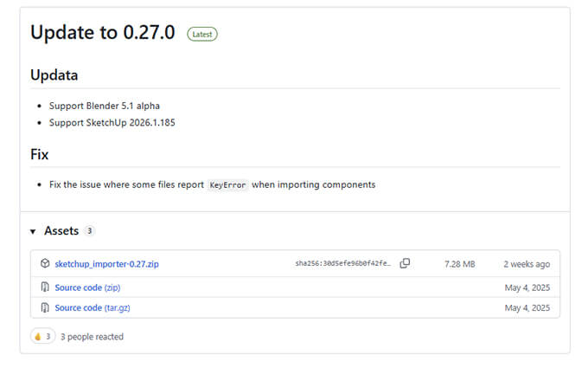588x368 pixels.
Task: Click the 3 people reacted text
Action: click(92, 336)
